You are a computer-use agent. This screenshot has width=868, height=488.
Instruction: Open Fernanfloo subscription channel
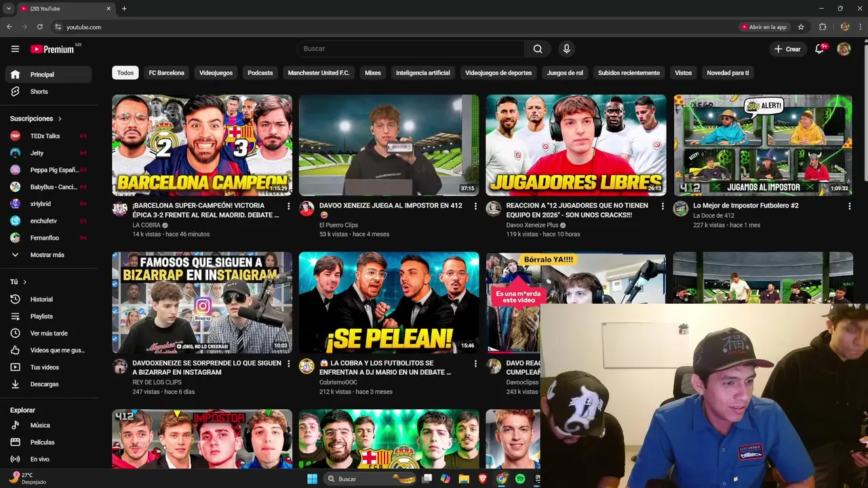(47, 238)
